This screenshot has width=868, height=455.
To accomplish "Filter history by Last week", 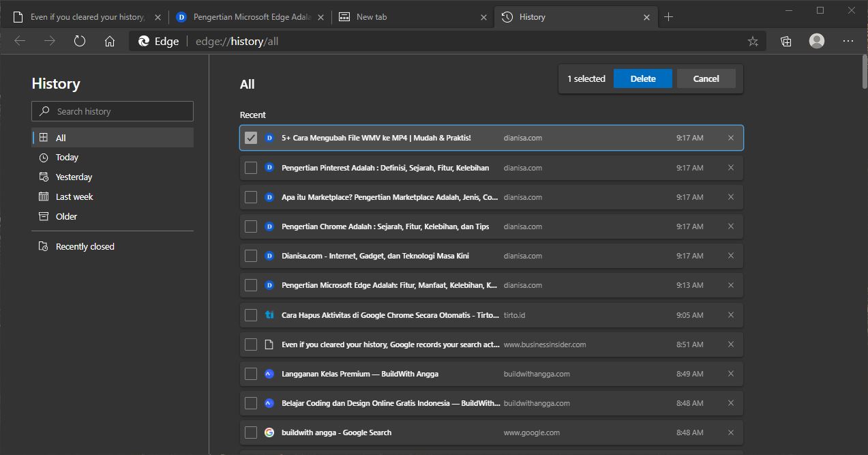I will 73,196.
